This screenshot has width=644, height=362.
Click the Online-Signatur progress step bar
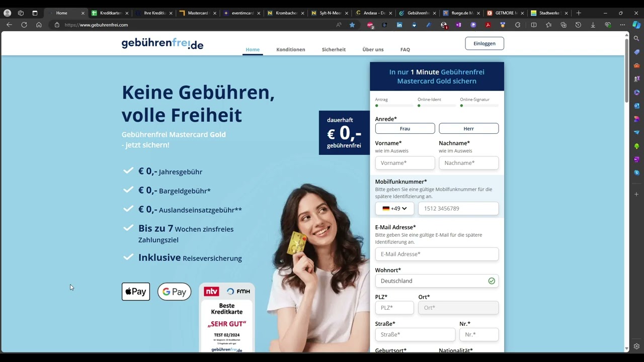(x=479, y=106)
